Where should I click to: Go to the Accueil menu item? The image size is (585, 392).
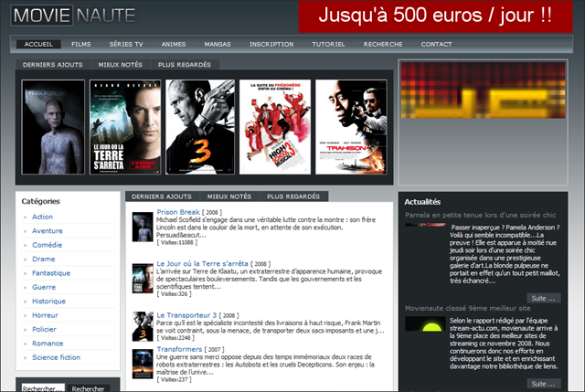38,45
